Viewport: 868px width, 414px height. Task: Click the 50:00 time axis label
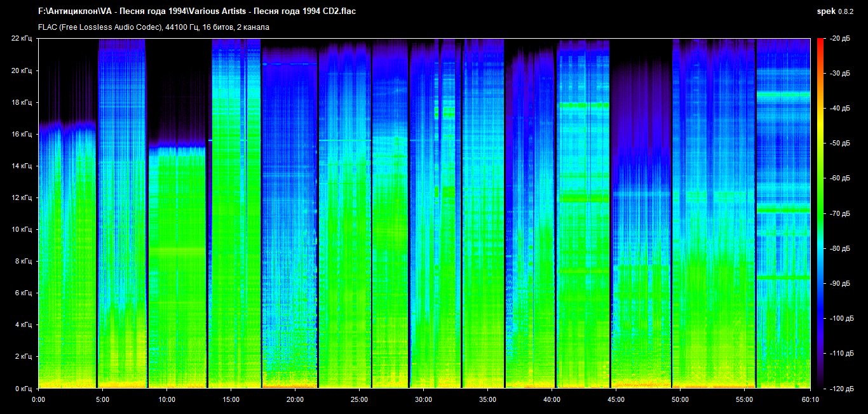coord(680,399)
